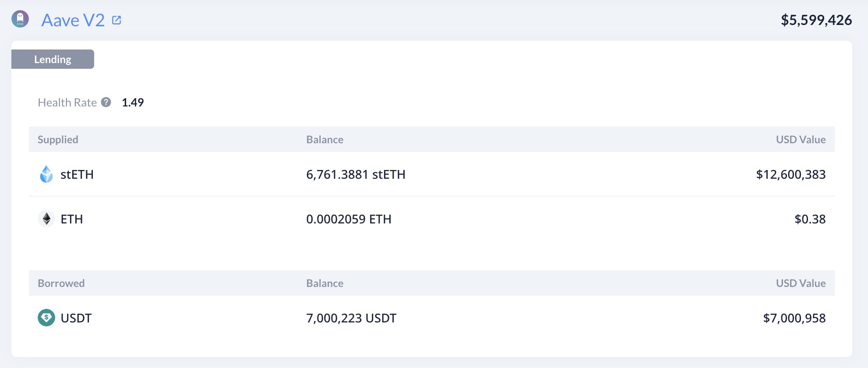Open the Aave V2 title link
The width and height of the screenshot is (868, 368).
(73, 20)
